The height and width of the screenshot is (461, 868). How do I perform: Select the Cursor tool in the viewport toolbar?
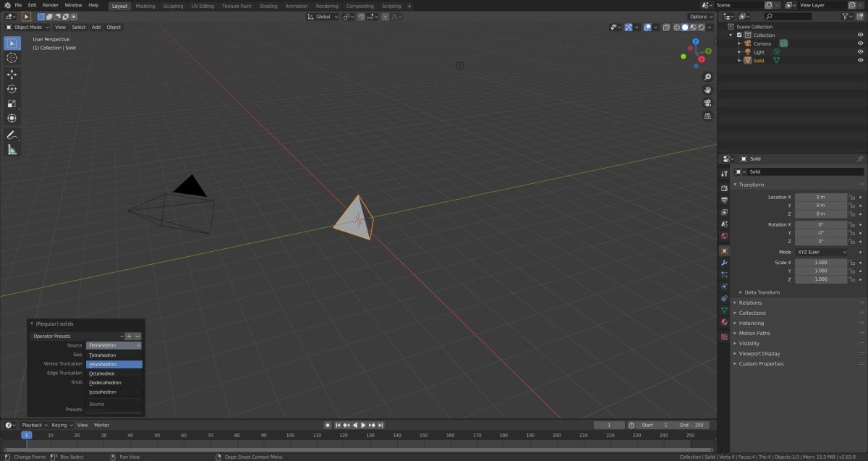pyautogui.click(x=12, y=58)
